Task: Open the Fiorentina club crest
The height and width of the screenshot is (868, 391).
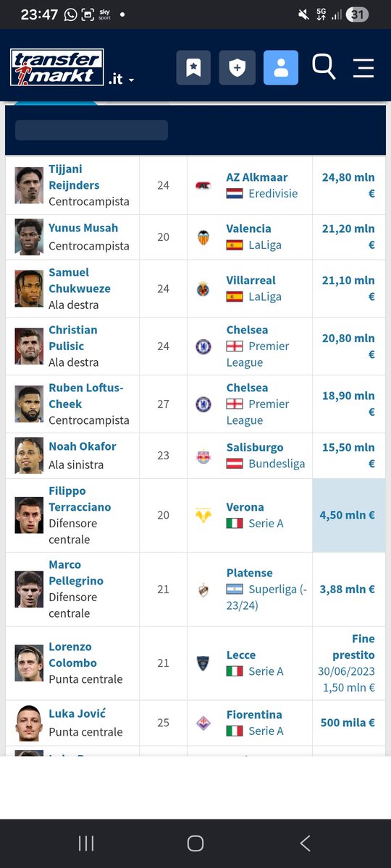Action: [203, 723]
